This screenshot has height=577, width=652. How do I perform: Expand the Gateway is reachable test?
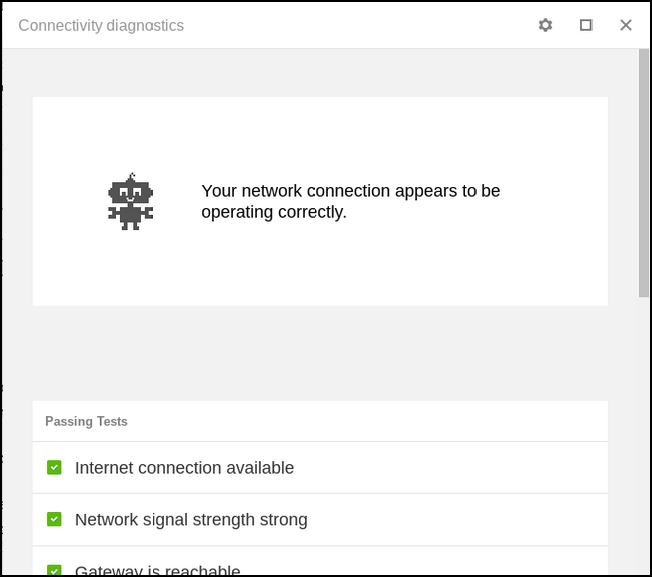pos(158,570)
